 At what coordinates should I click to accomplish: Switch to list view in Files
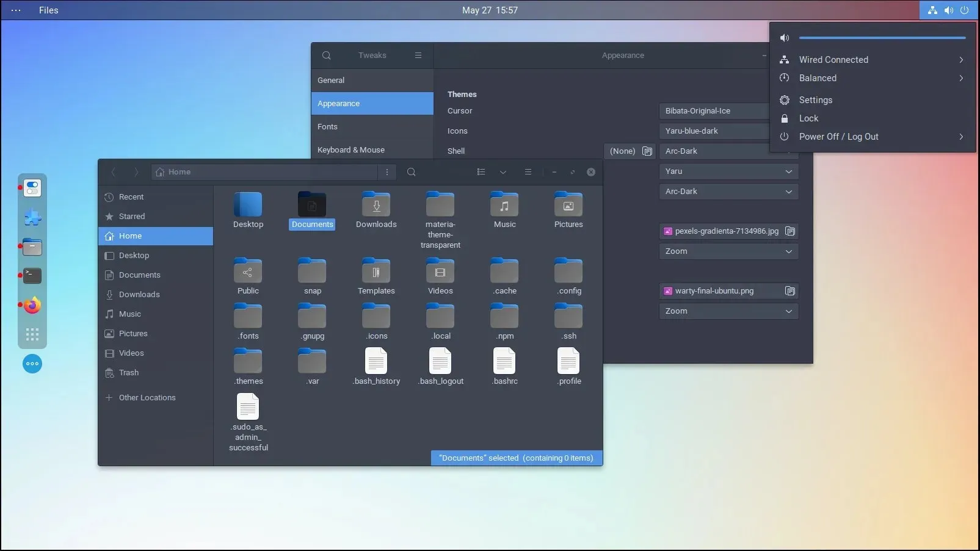coord(481,172)
